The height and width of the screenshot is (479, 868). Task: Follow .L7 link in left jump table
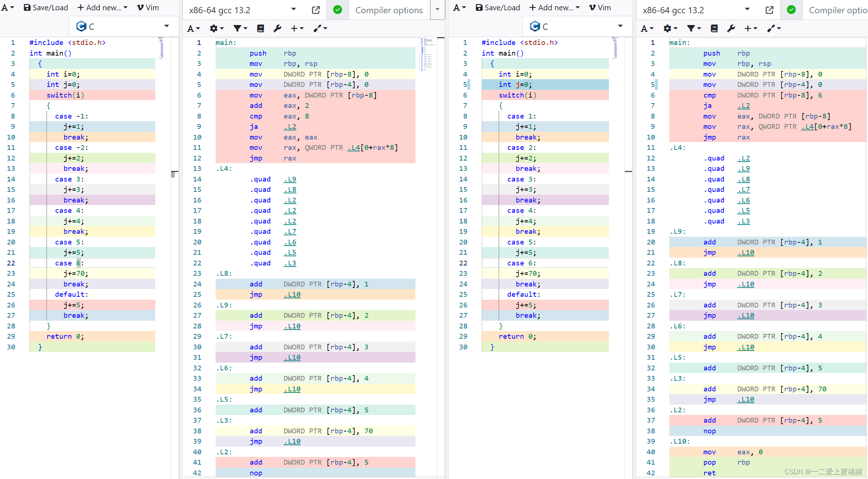tap(290, 232)
